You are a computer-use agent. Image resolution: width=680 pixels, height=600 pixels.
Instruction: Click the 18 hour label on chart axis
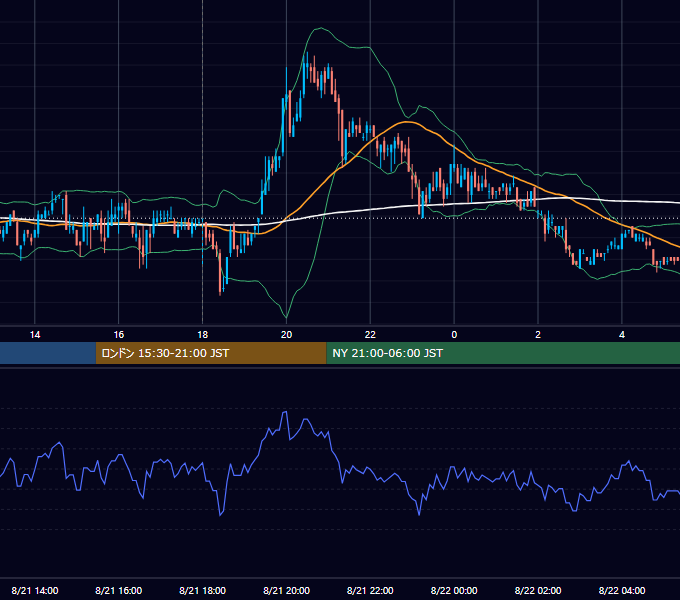pos(203,335)
